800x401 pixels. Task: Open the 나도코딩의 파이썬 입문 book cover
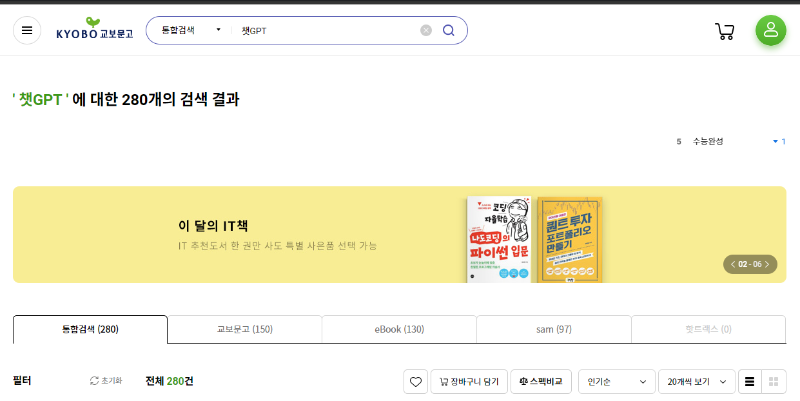498,239
